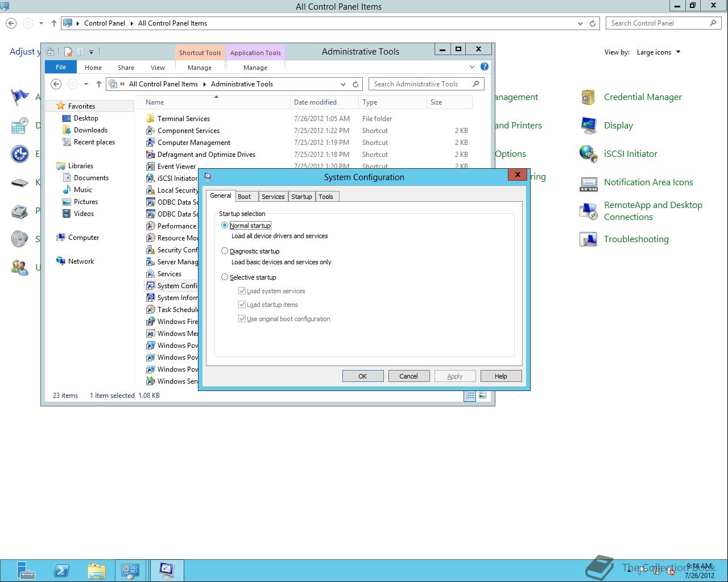Image resolution: width=728 pixels, height=582 pixels.
Task: Click search magnifier in Search Administrative Tools box
Action: 476,84
